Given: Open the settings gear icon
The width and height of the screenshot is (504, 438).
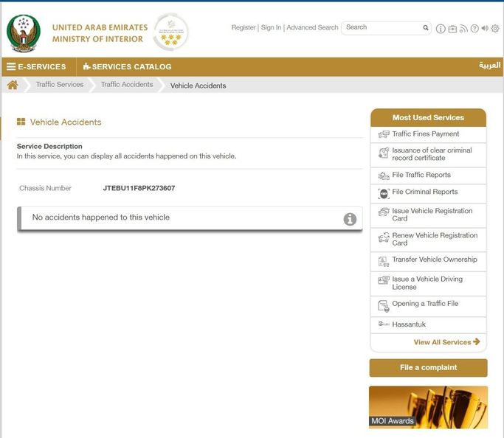Looking at the screenshot, I should tap(495, 29).
